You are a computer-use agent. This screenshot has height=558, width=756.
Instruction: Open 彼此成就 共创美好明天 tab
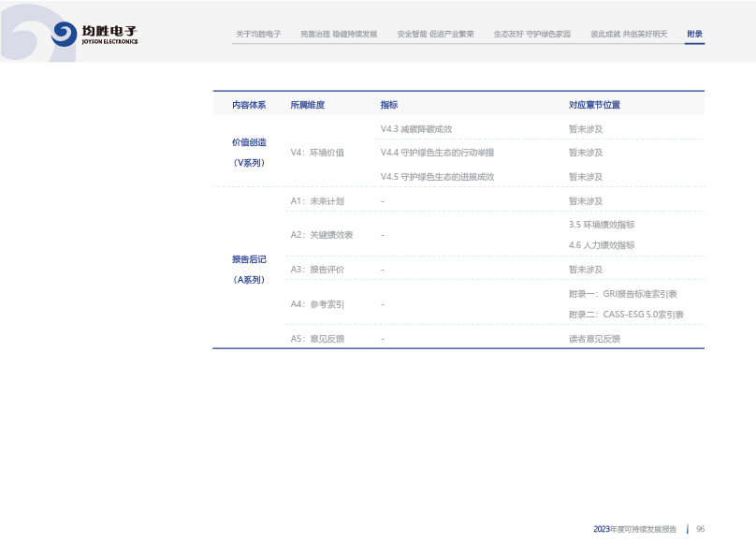[x=629, y=34]
